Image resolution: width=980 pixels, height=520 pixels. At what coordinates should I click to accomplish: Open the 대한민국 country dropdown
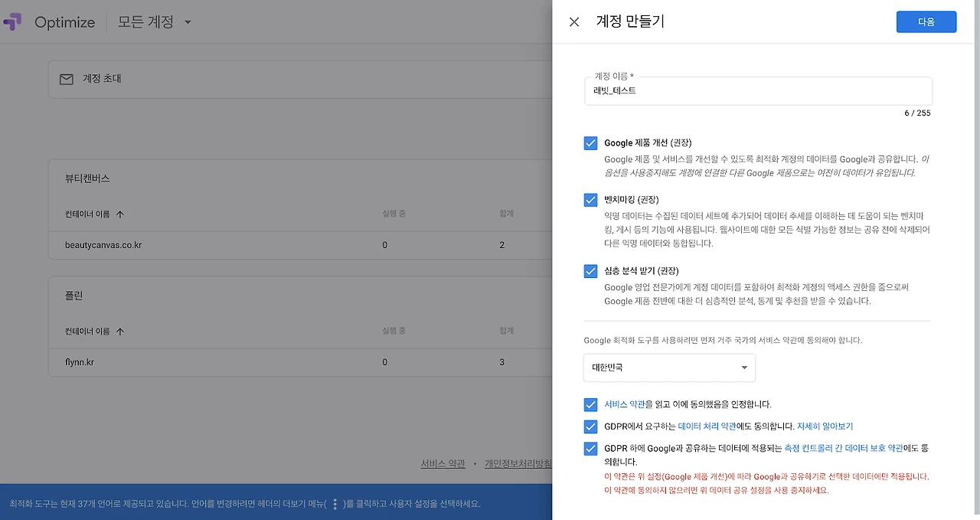669,368
